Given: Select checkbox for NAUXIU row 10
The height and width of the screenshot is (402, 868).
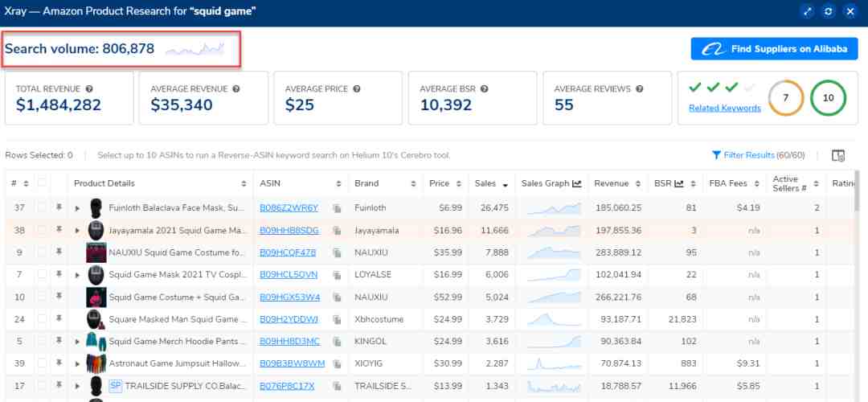Looking at the screenshot, I should coord(42,297).
